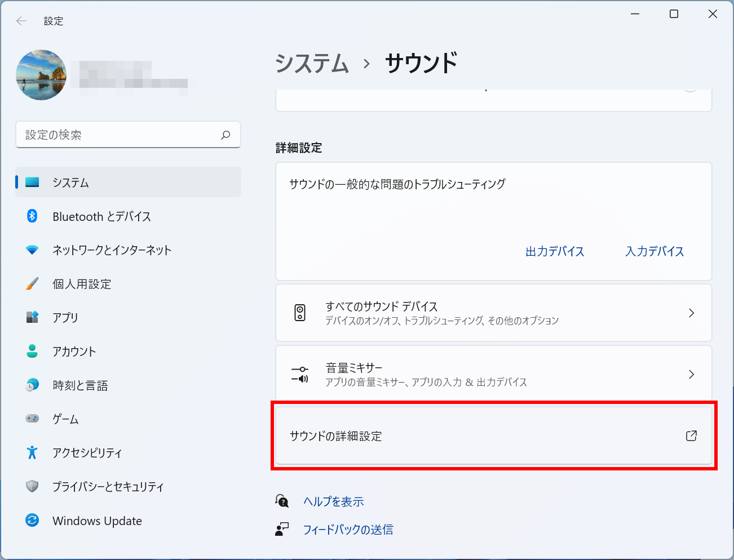Click フィードバックの送信 link

click(x=348, y=530)
